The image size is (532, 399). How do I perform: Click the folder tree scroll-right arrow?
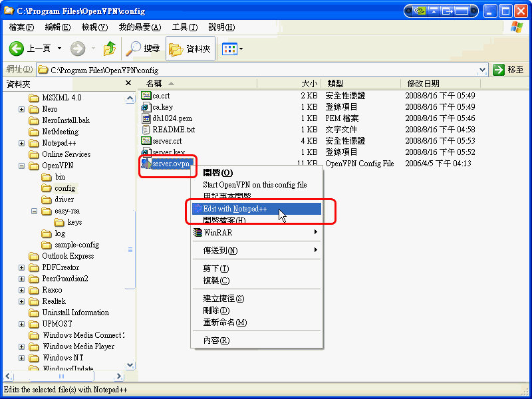point(119,376)
